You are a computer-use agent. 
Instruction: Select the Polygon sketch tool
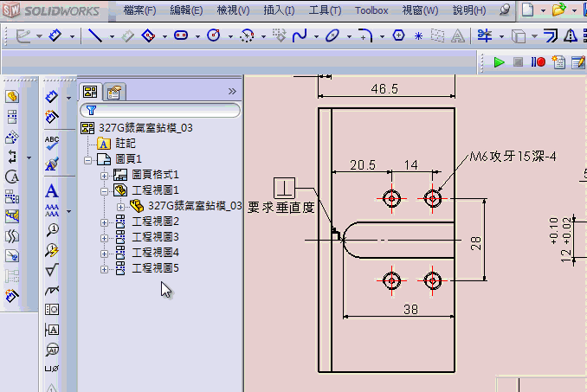click(x=399, y=35)
